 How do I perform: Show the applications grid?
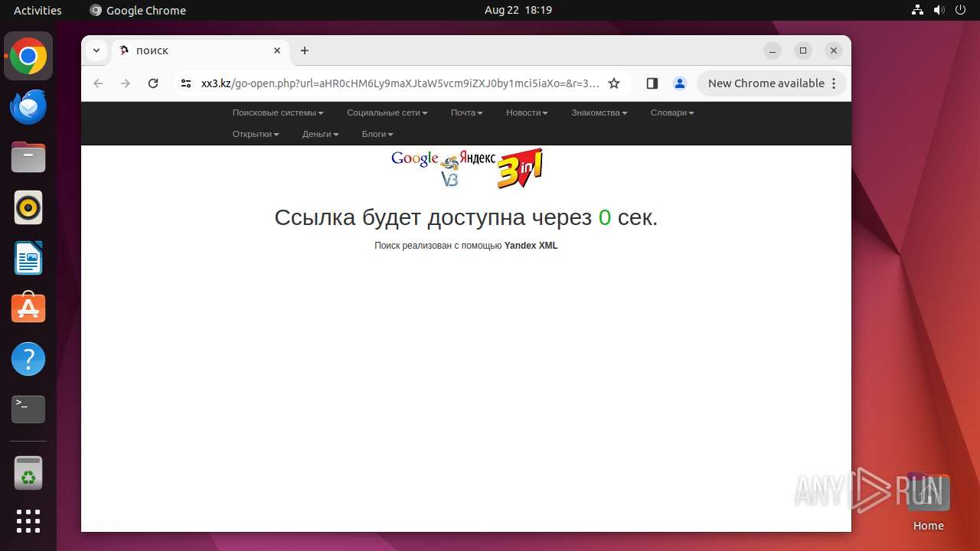pyautogui.click(x=28, y=521)
